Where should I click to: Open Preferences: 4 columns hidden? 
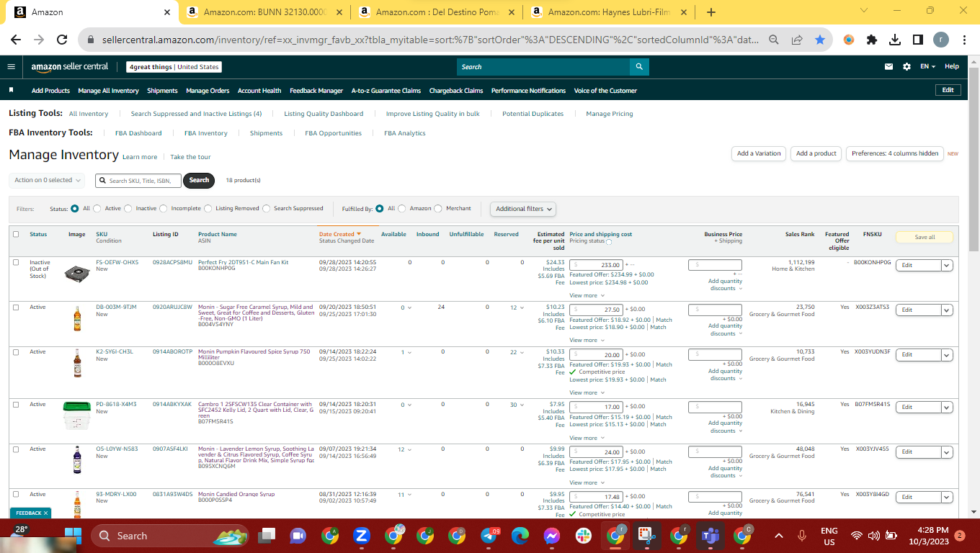coord(895,153)
